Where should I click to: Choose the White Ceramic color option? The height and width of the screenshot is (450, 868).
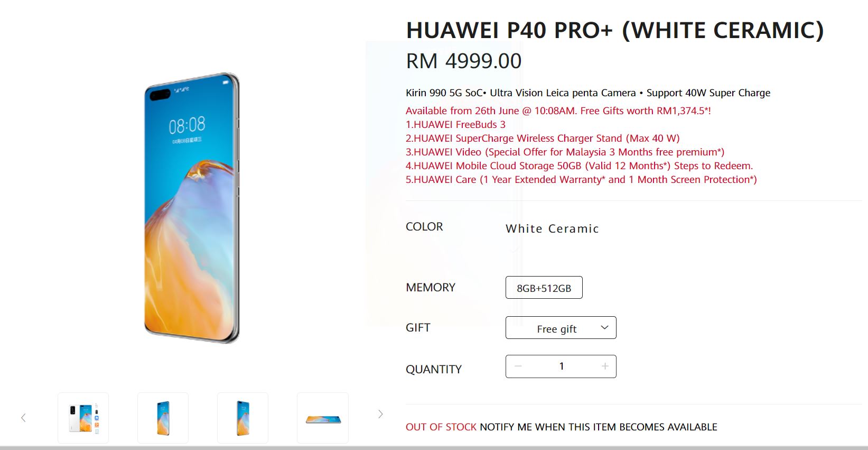point(552,228)
